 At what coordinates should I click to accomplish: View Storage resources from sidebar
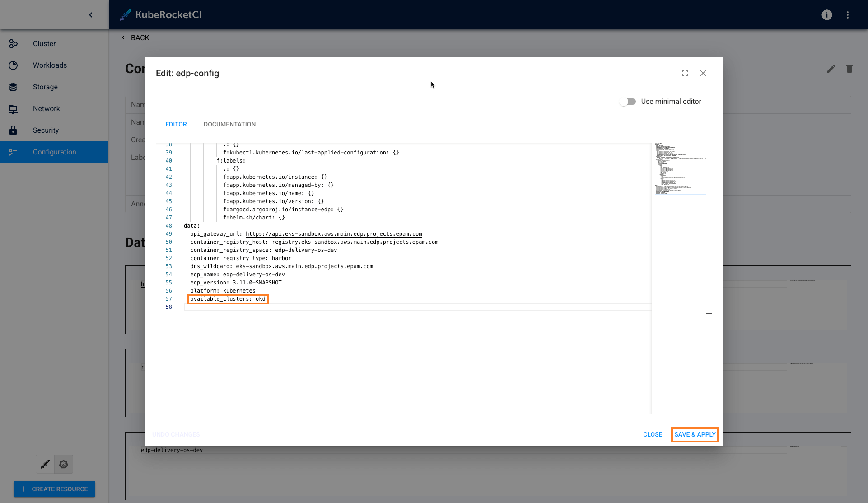pos(45,87)
